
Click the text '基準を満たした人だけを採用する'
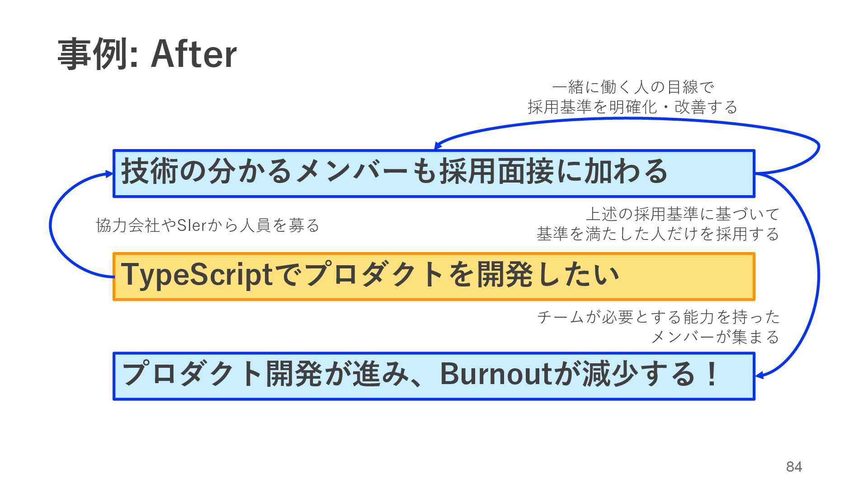click(x=658, y=234)
